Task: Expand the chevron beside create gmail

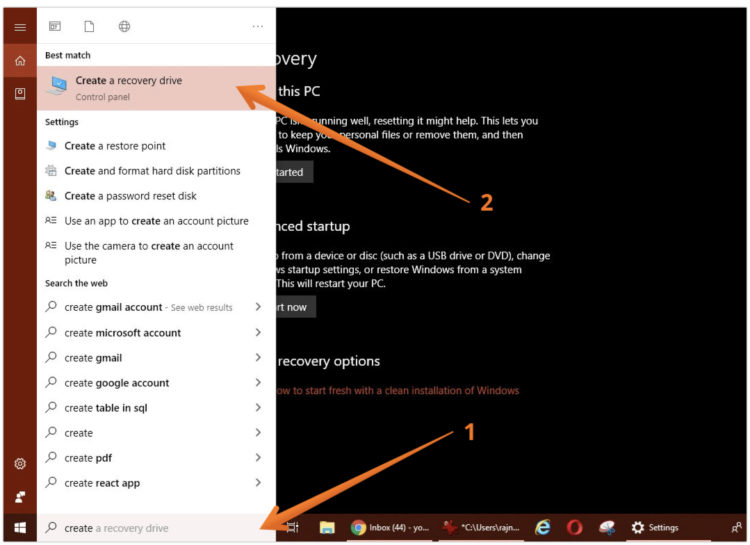Action: (x=258, y=357)
